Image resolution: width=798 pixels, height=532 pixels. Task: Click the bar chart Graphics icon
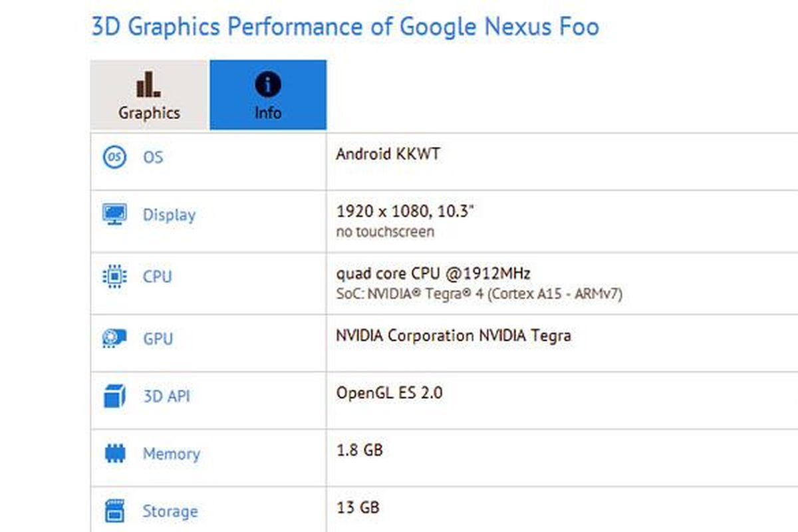point(148,84)
